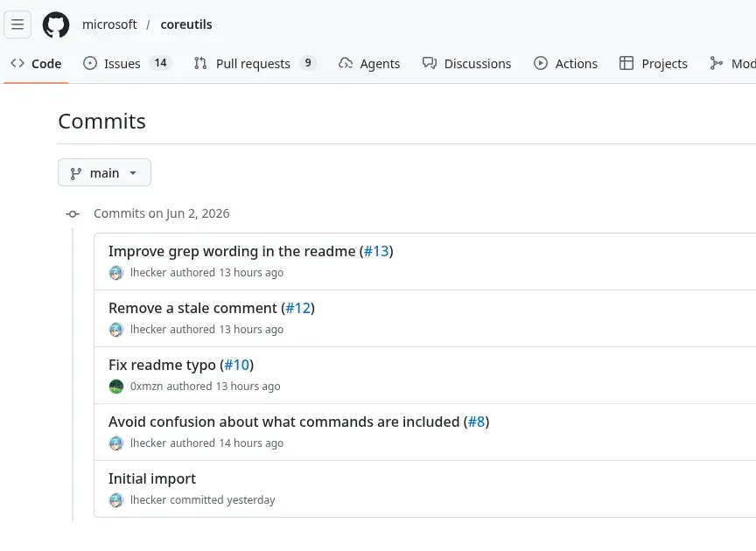Click lhecker avatar on stale comment commit
The image size is (756, 551).
(116, 330)
